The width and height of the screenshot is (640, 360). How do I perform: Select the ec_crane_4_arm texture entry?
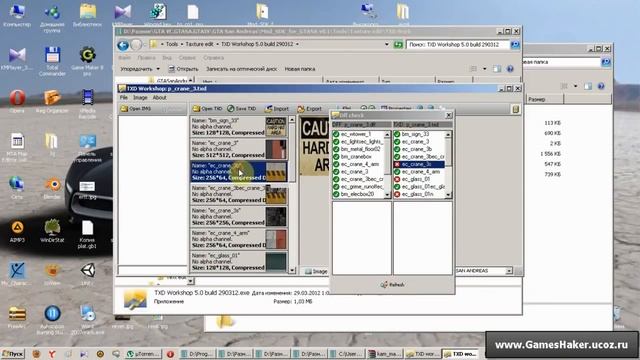tap(239, 239)
